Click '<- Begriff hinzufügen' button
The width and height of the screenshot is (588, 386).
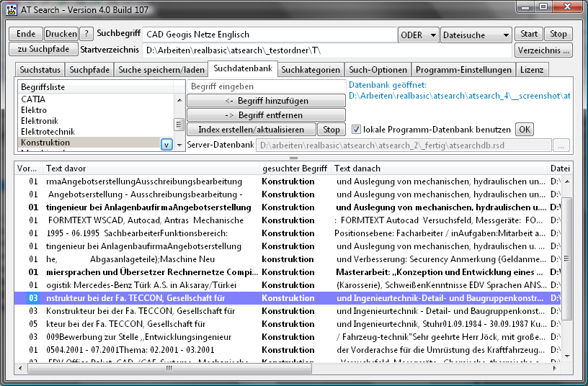(x=266, y=101)
